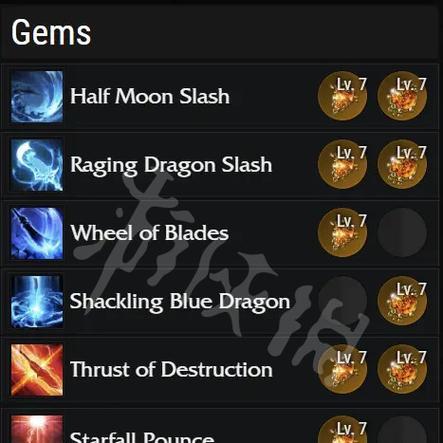The width and height of the screenshot is (443, 443).
Task: Click the Raging Dragon Slash skill name
Action: click(171, 165)
